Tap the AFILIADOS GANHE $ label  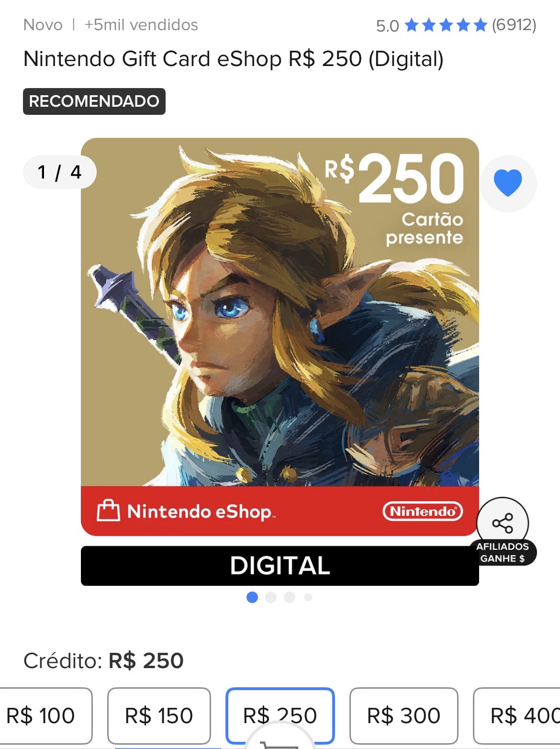pos(503,553)
